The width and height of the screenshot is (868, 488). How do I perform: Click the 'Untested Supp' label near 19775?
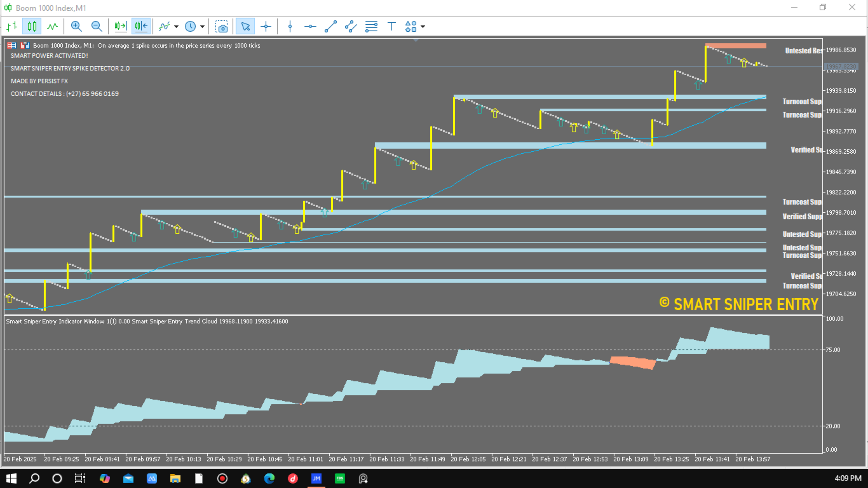pos(803,234)
